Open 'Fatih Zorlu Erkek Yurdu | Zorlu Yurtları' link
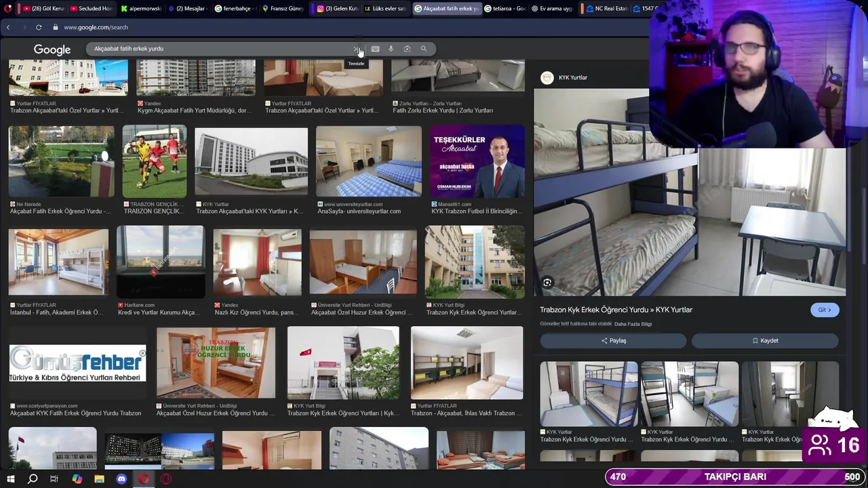The width and height of the screenshot is (868, 488). (x=443, y=110)
